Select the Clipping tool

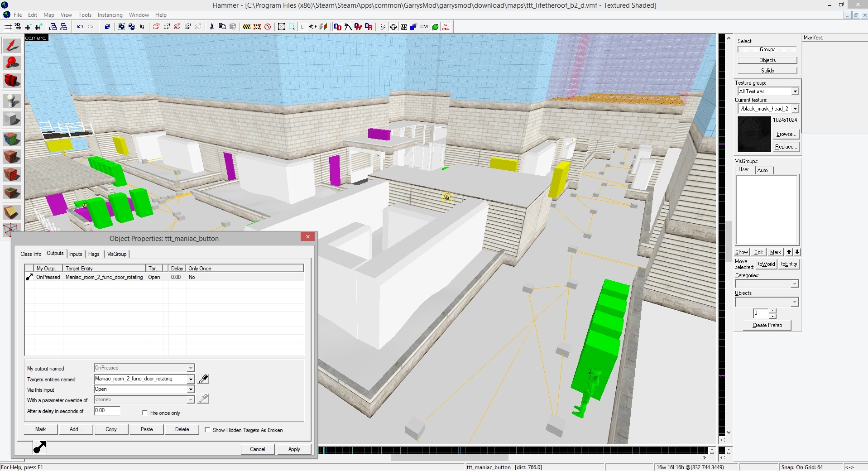[x=12, y=212]
